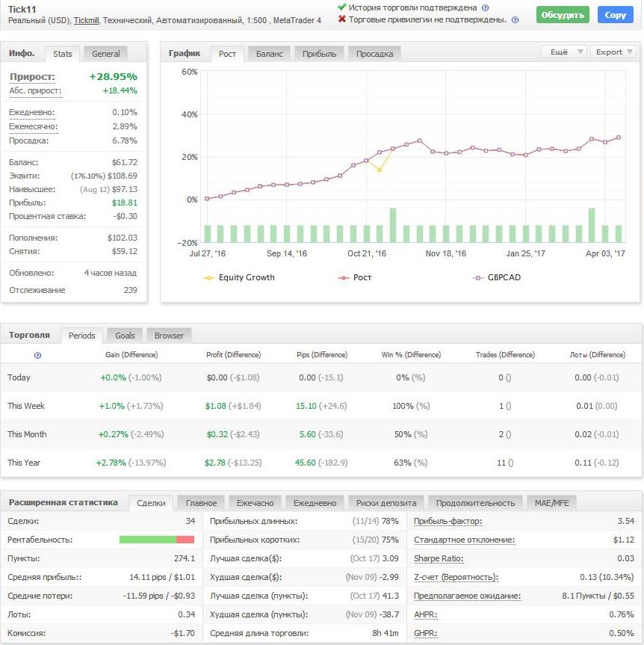The image size is (644, 645).
Task: Click the Рентабельность green-red bar
Action: (157, 540)
